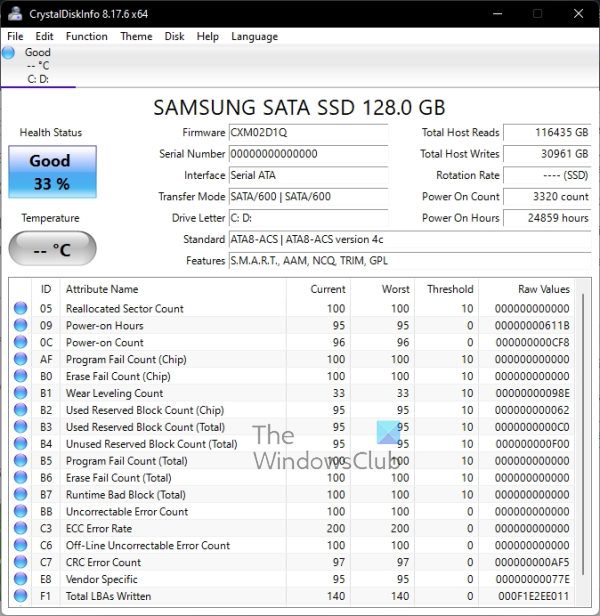This screenshot has width=600, height=616.
Task: Select the Wear Leveling Count attribute name
Action: pyautogui.click(x=114, y=393)
